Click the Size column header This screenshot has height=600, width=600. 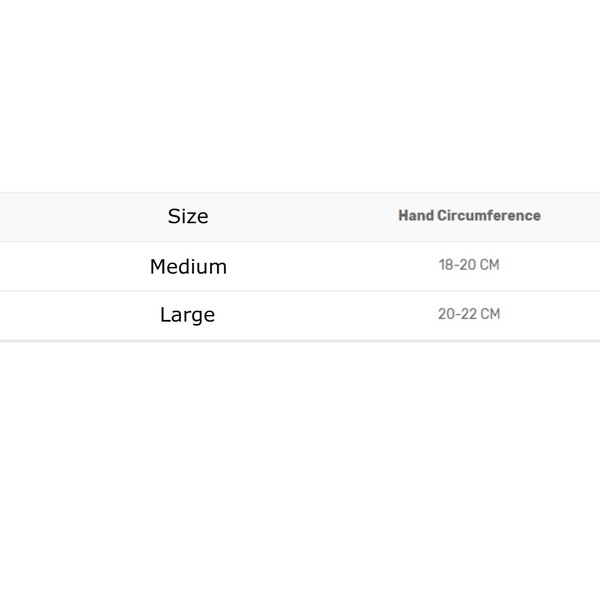(x=188, y=217)
